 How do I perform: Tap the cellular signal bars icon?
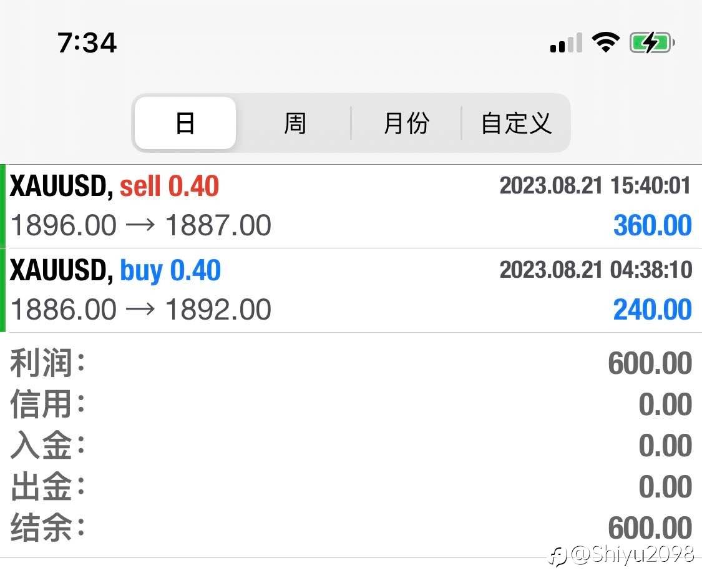(566, 44)
